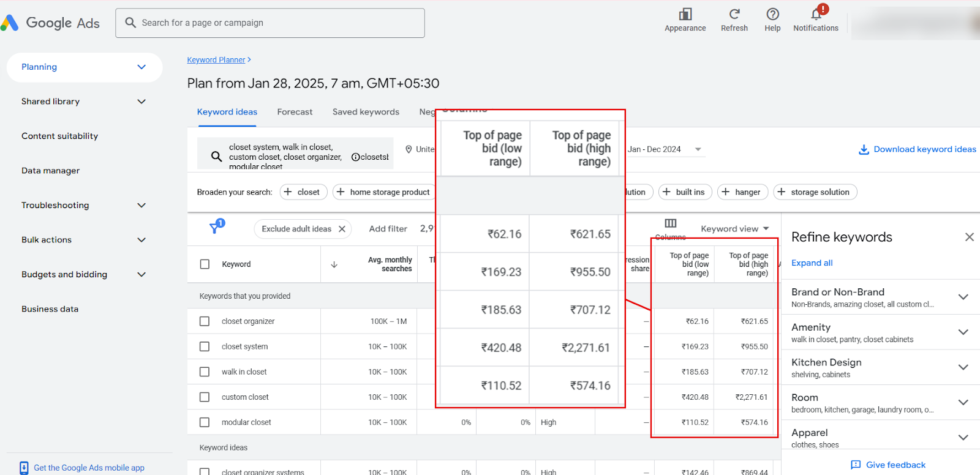
Task: Expand the Room refinement
Action: coord(963,402)
